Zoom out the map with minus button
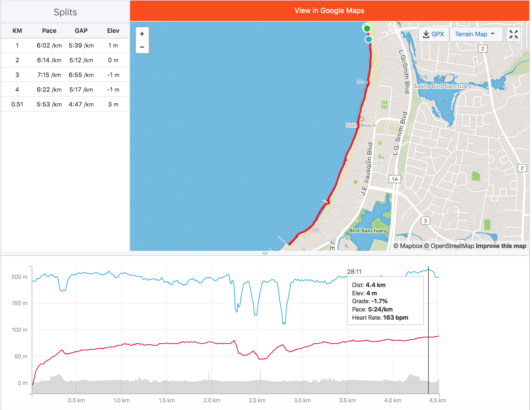The height and width of the screenshot is (410, 532). (142, 47)
